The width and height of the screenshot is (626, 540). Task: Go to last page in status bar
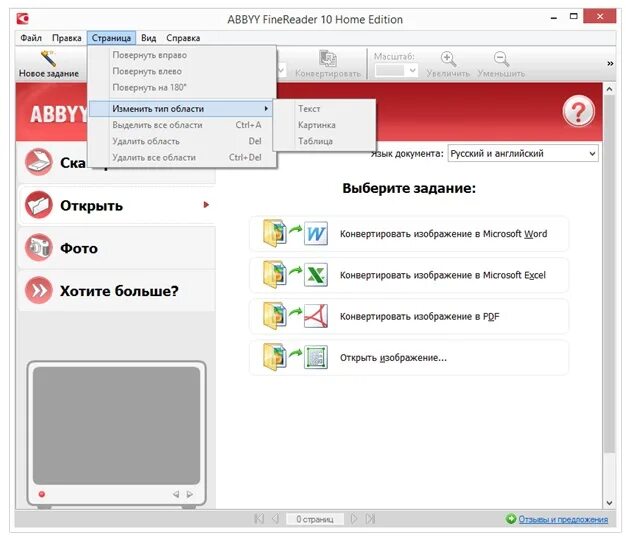(370, 518)
